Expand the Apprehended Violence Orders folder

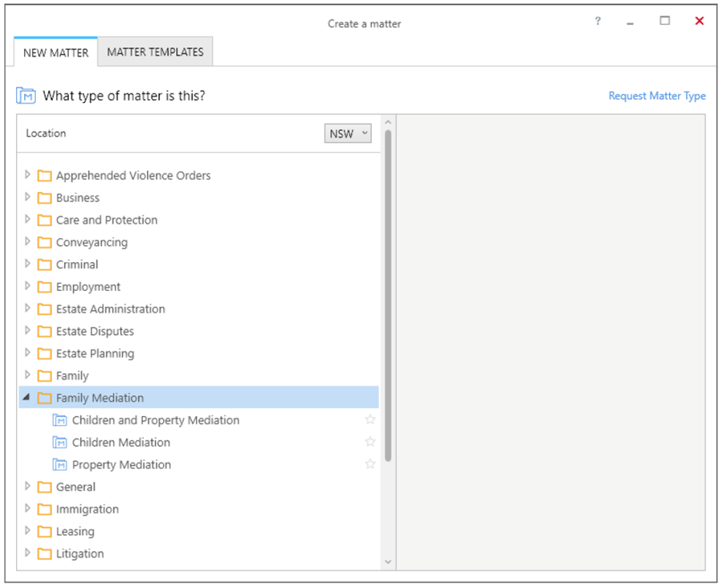(27, 174)
